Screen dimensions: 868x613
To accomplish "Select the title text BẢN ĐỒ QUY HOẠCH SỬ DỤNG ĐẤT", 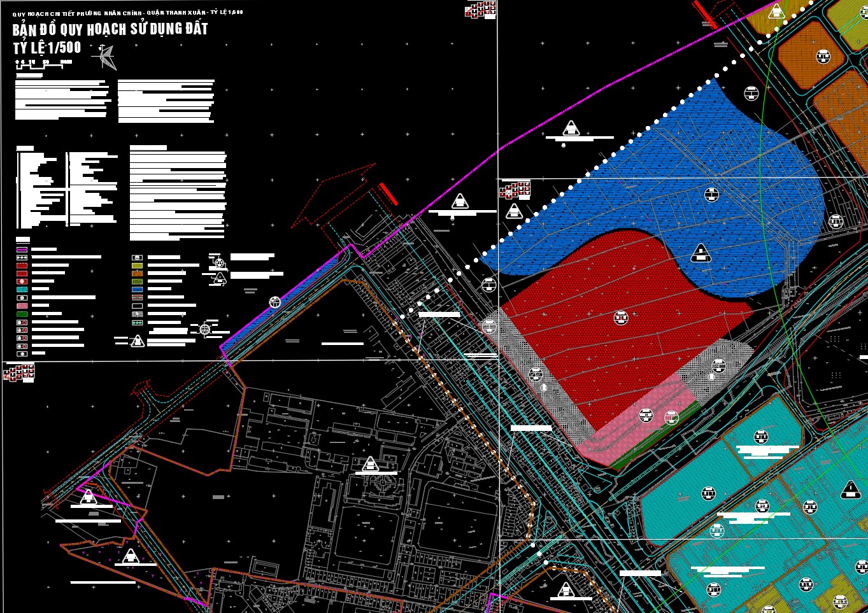I will 110,29.
